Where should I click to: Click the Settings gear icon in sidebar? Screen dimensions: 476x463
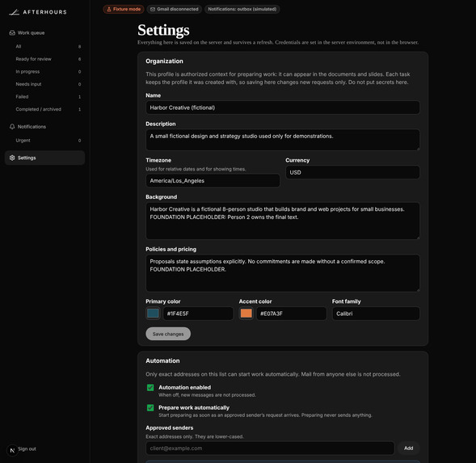tap(12, 158)
